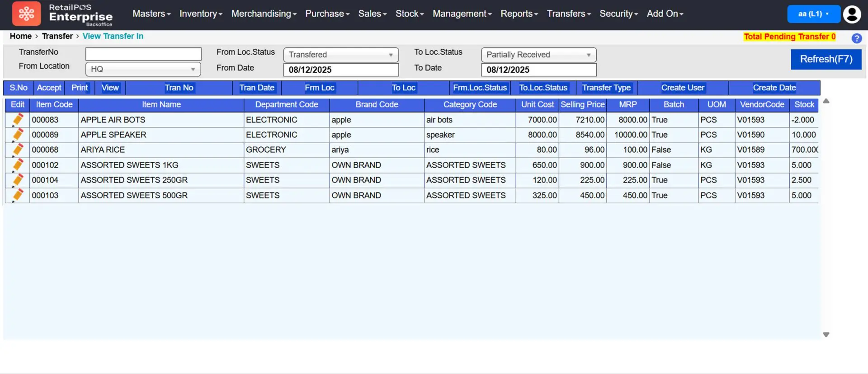Click vendor code V01590 cell
This screenshot has height=374, width=868.
(762, 135)
